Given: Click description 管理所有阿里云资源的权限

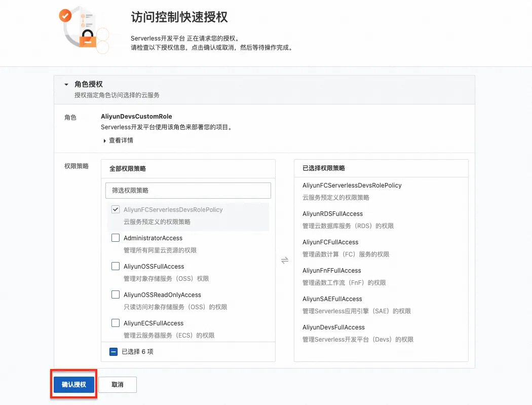Looking at the screenshot, I should [x=160, y=250].
